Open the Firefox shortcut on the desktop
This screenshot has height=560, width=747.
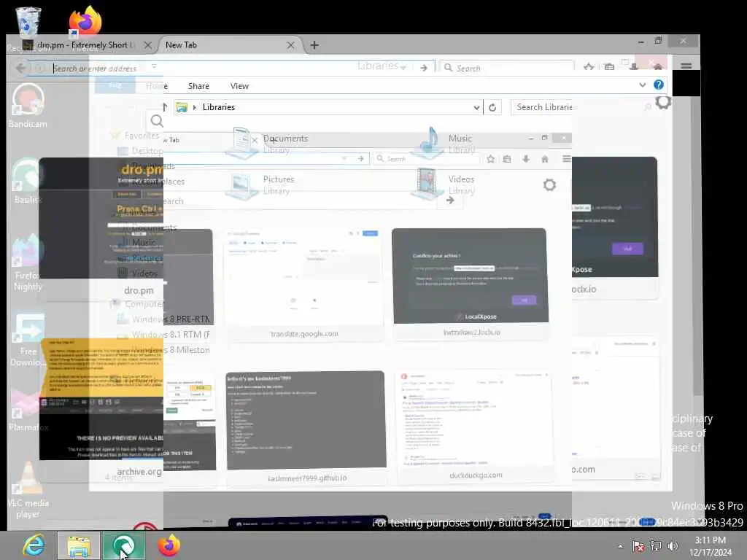point(85,21)
